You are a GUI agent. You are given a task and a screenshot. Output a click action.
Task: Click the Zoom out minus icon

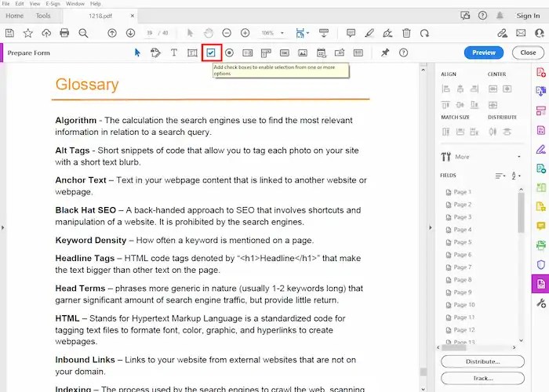click(x=227, y=33)
